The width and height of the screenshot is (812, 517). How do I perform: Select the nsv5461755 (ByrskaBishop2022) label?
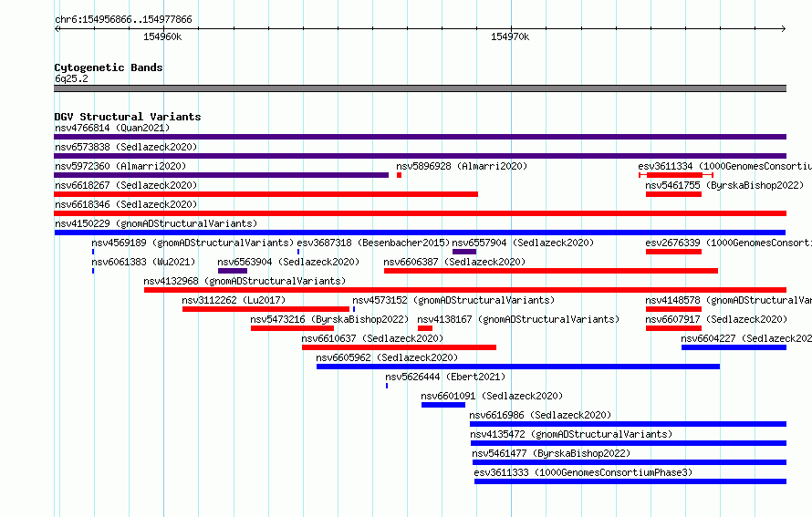[724, 185]
